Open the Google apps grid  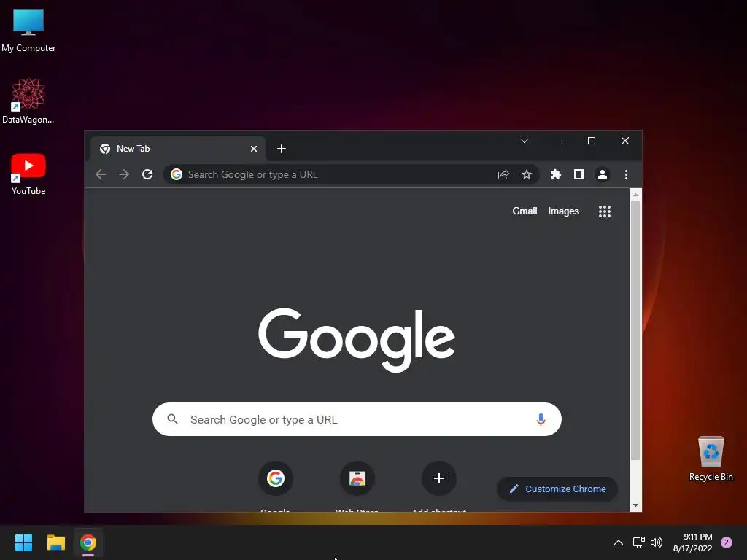tap(605, 211)
